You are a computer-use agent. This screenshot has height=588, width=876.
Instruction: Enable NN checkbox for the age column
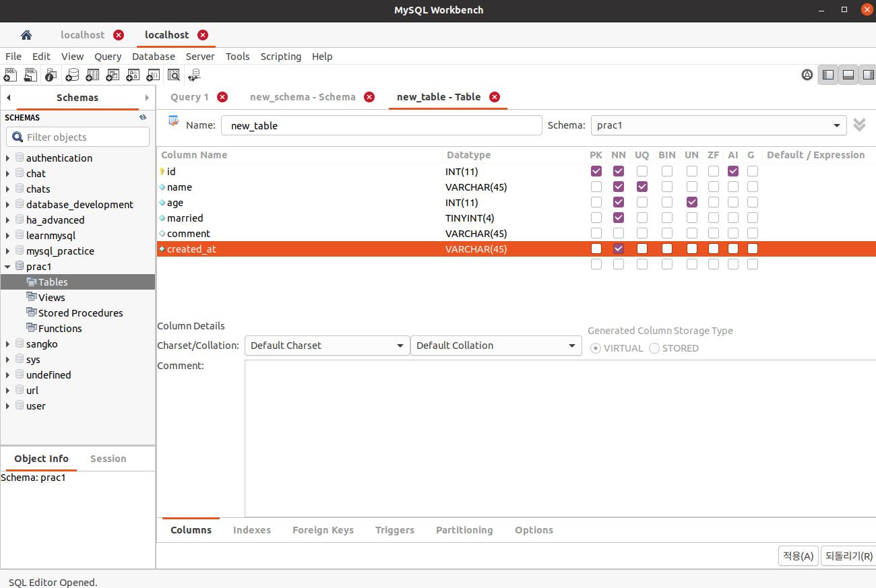coord(618,202)
